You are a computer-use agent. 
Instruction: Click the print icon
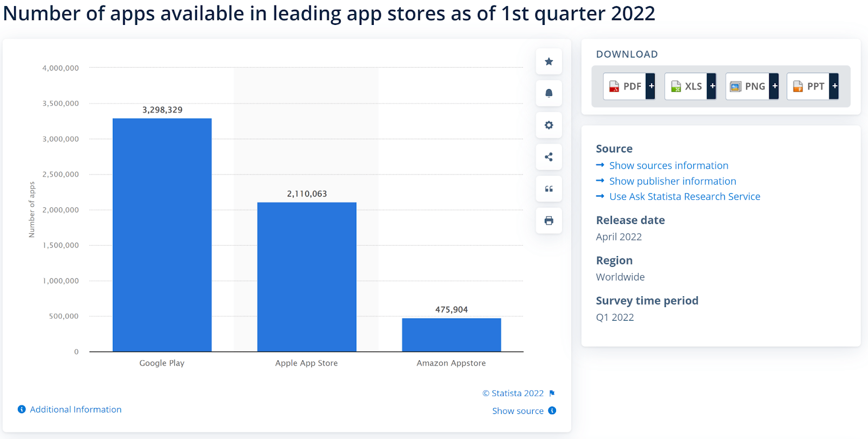coord(548,220)
